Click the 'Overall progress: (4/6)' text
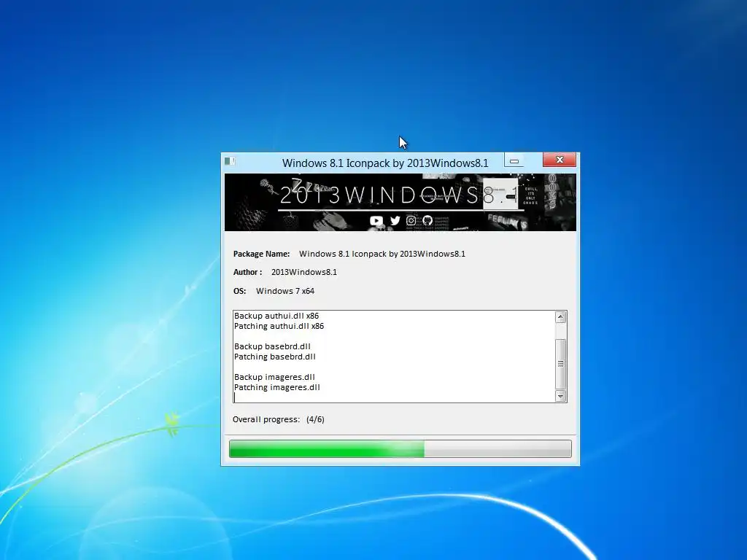Image resolution: width=747 pixels, height=560 pixels. point(278,419)
